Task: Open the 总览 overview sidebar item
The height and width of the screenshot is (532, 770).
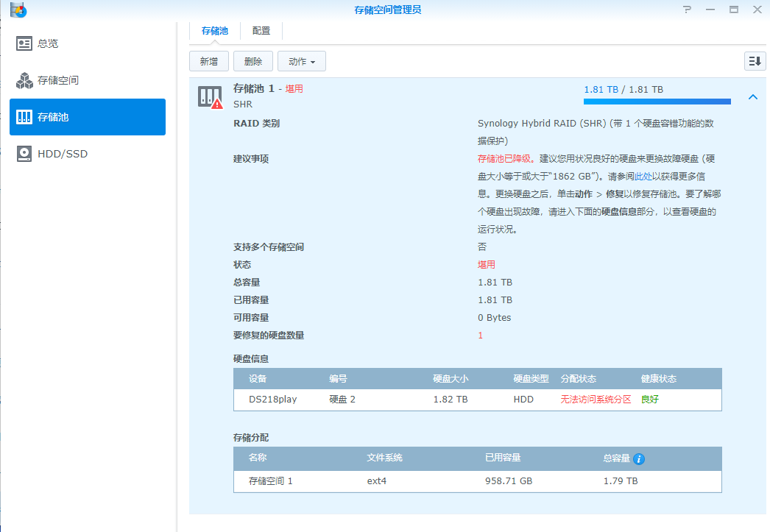Action: pyautogui.click(x=88, y=43)
